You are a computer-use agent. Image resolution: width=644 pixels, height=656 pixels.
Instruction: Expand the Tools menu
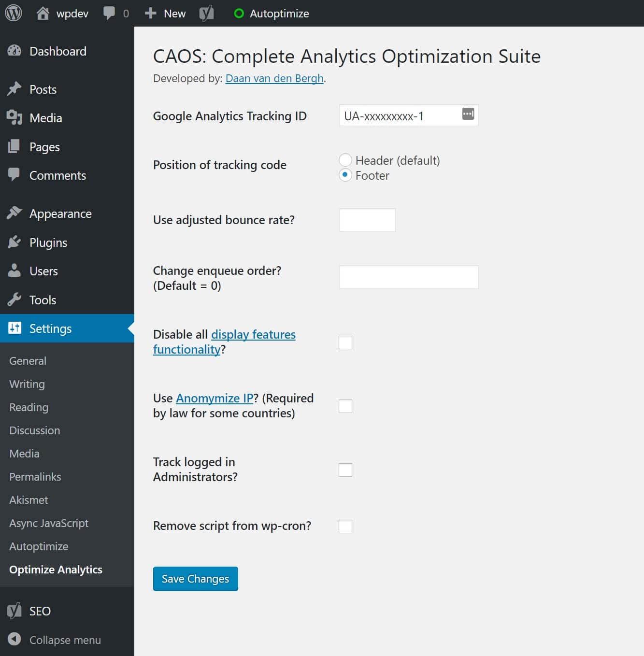tap(41, 299)
